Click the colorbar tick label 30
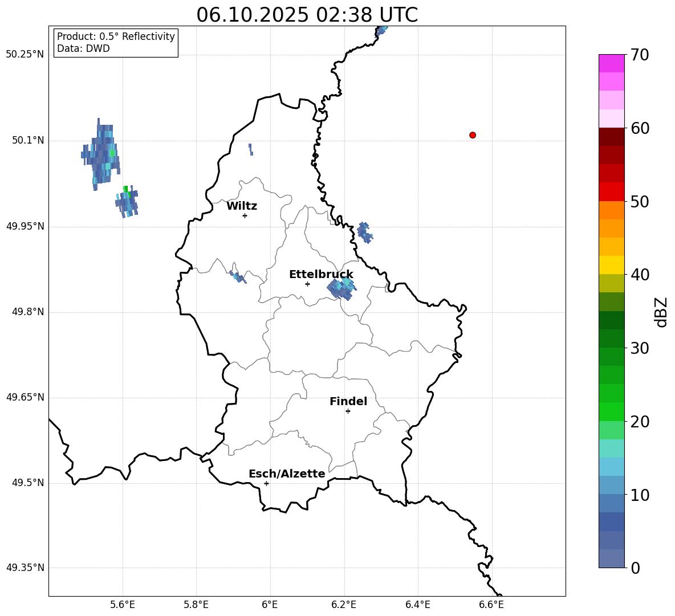This screenshot has height=616, width=675. click(x=640, y=348)
